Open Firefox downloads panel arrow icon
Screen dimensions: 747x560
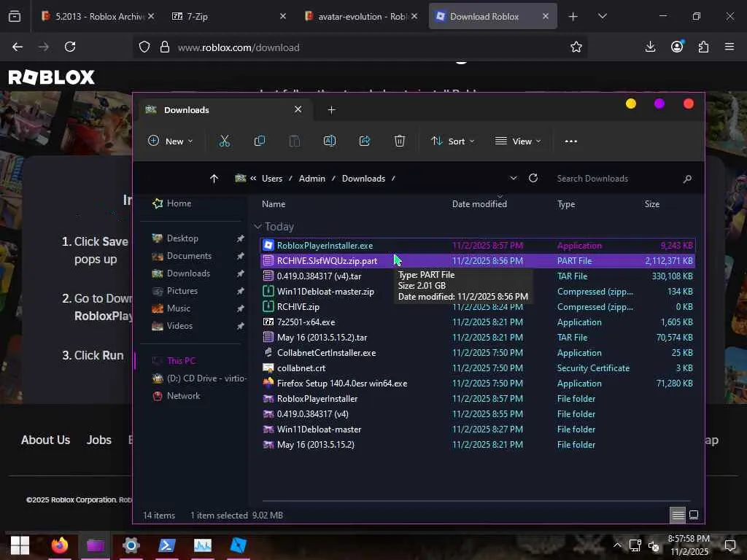[650, 47]
